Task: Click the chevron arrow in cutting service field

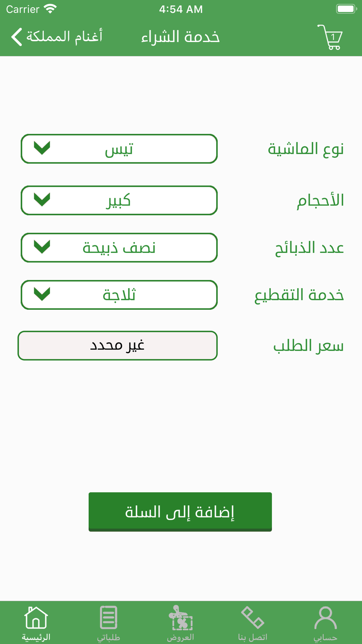Action: tap(42, 294)
